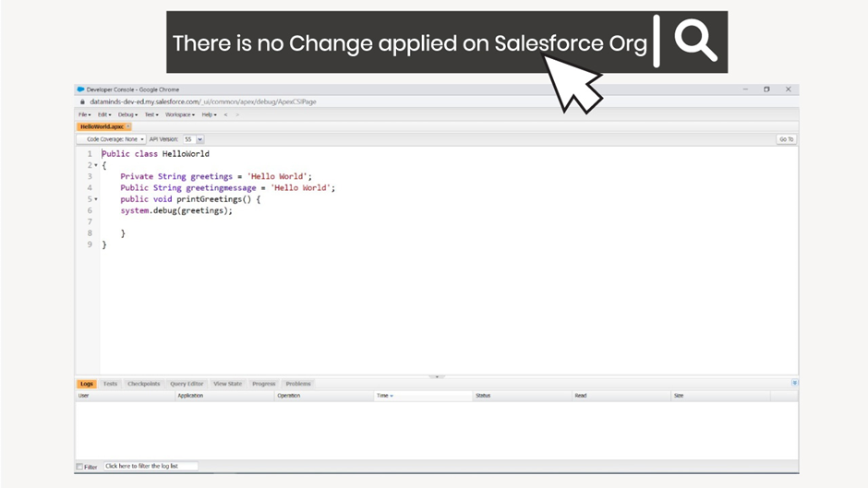Sort logs by the User column

pos(125,396)
